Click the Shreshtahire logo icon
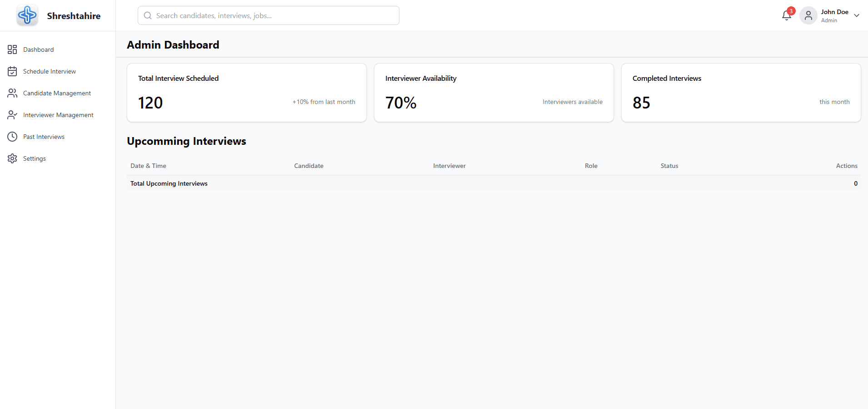The image size is (868, 409). click(27, 15)
